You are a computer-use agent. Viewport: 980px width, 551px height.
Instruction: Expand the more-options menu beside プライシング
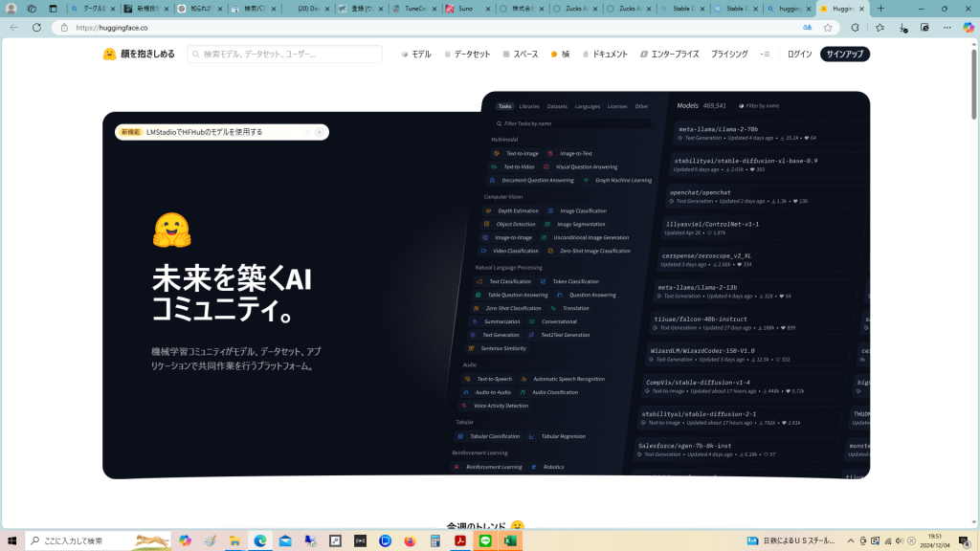[x=765, y=55]
